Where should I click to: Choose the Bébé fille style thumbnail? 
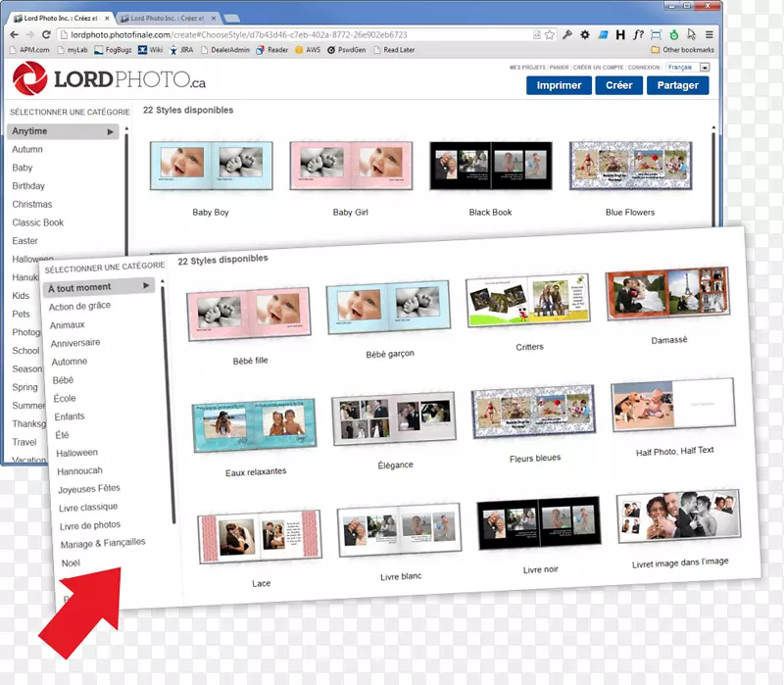coord(249,314)
